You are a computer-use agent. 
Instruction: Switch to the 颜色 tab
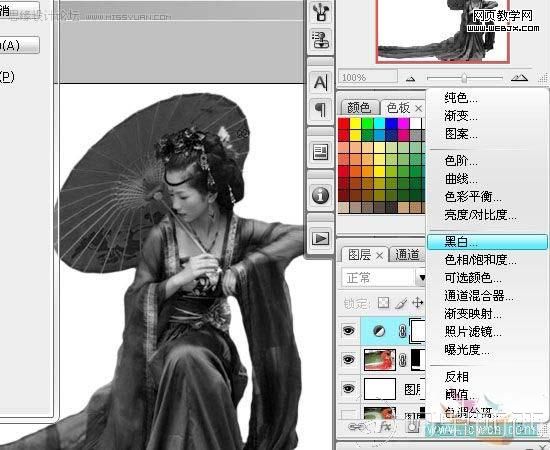pyautogui.click(x=359, y=108)
